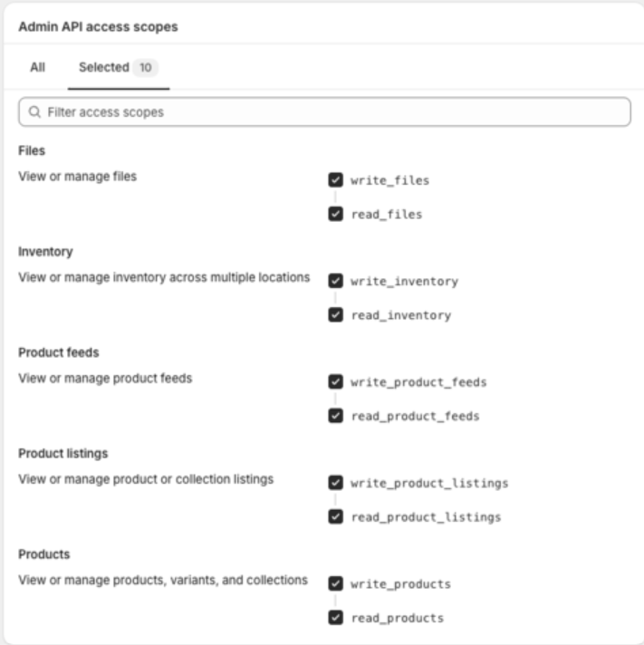Deselect the read_products checkbox
644x645 pixels.
tap(336, 618)
